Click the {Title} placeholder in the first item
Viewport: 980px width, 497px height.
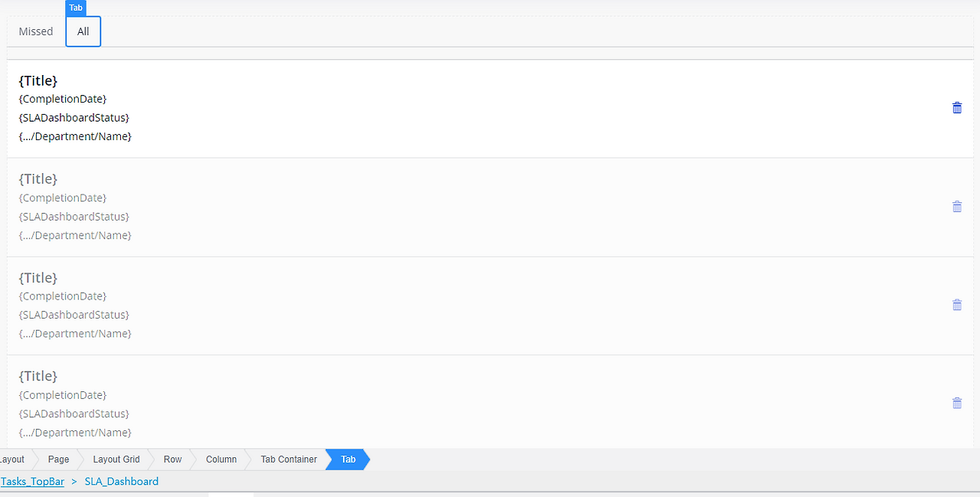tap(38, 80)
